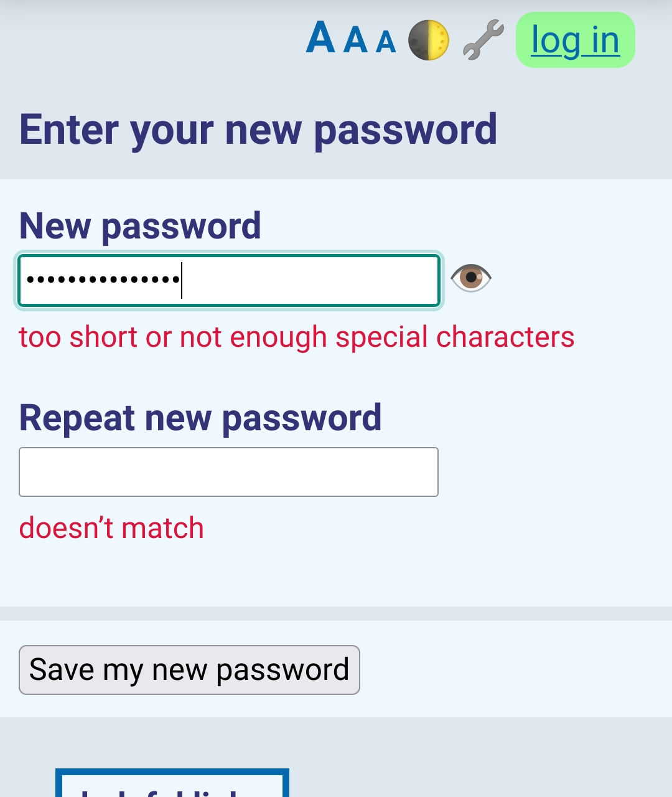Click the word "special" in the error message
The image size is (672, 797).
click(x=381, y=337)
